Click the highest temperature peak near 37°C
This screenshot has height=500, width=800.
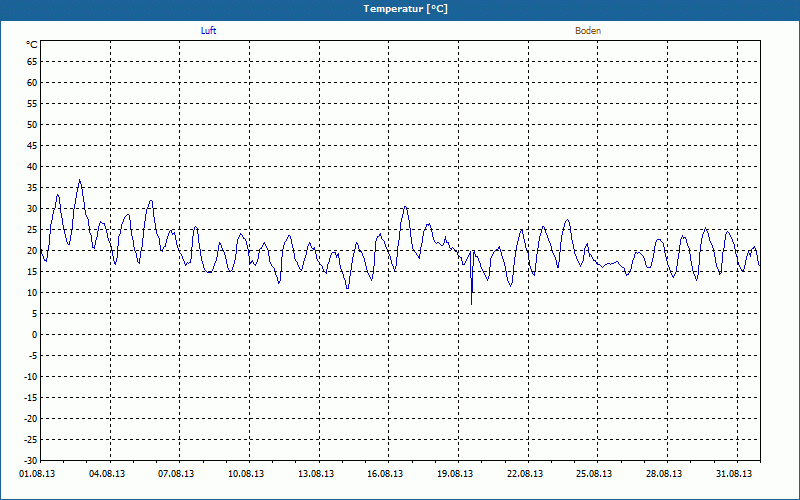80,180
